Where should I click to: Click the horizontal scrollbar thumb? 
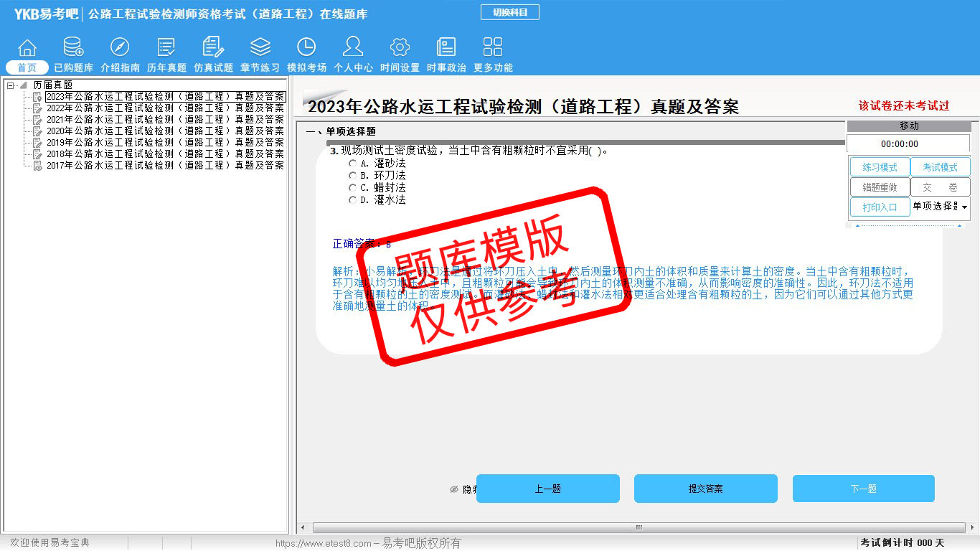638,528
